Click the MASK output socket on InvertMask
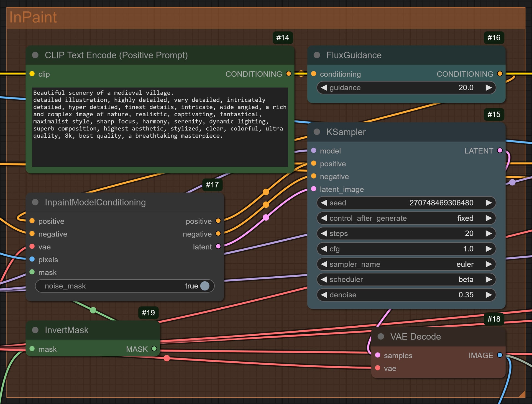Image resolution: width=532 pixels, height=404 pixels. (x=154, y=349)
